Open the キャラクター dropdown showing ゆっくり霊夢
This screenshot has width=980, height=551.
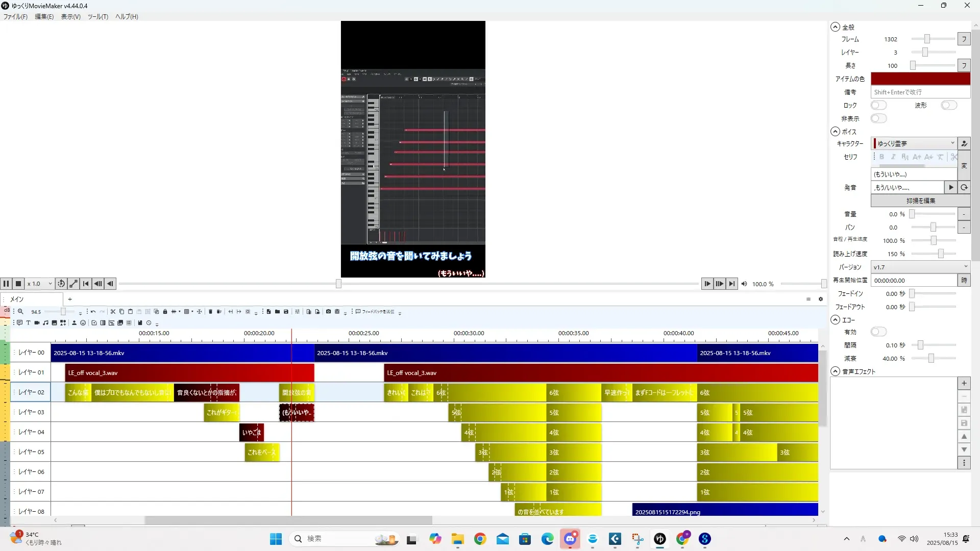tap(914, 143)
